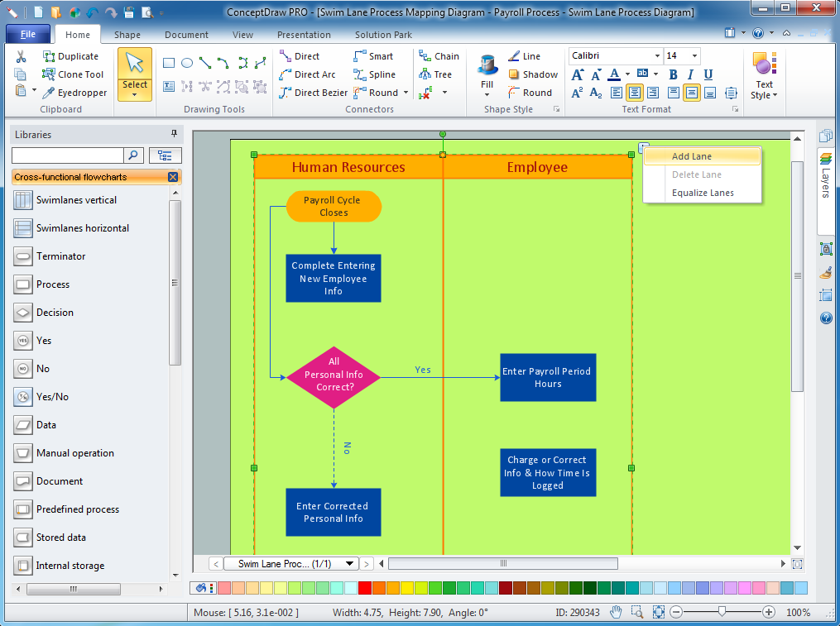Choose Add Lane from context menu
The image size is (840, 626).
point(691,156)
